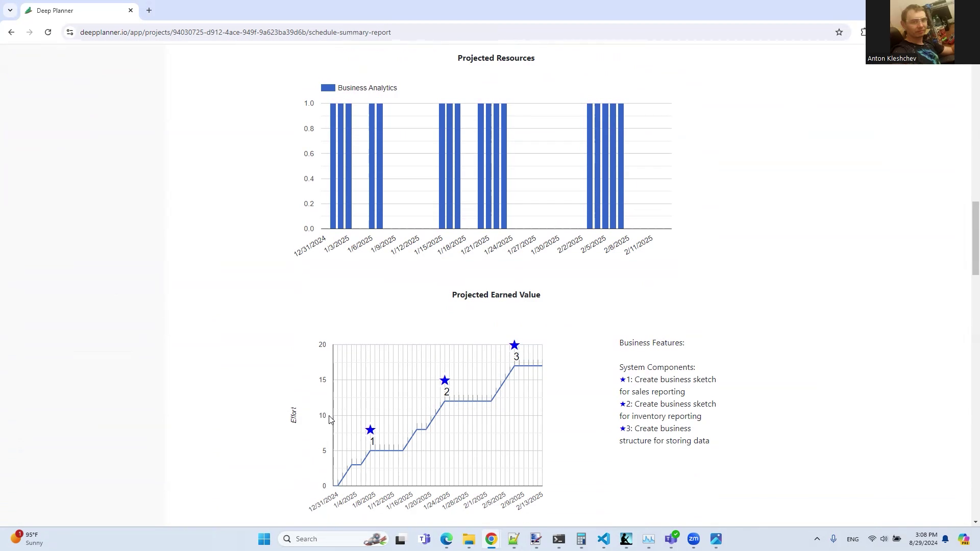
Task: Click the scrollbar down arrow
Action: 975,522
